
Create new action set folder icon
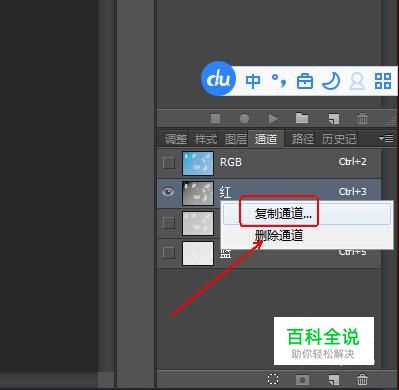tap(302, 118)
